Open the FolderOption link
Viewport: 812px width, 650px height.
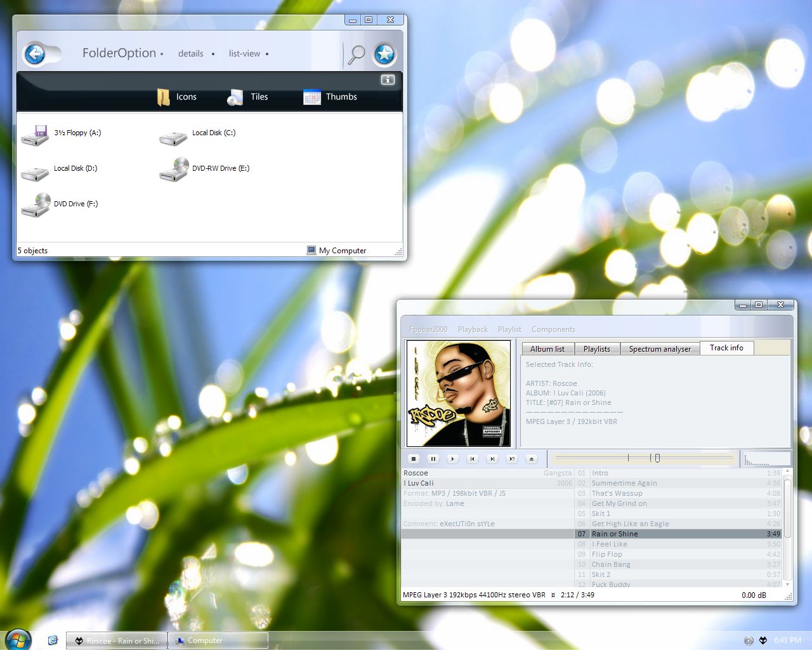pos(119,53)
